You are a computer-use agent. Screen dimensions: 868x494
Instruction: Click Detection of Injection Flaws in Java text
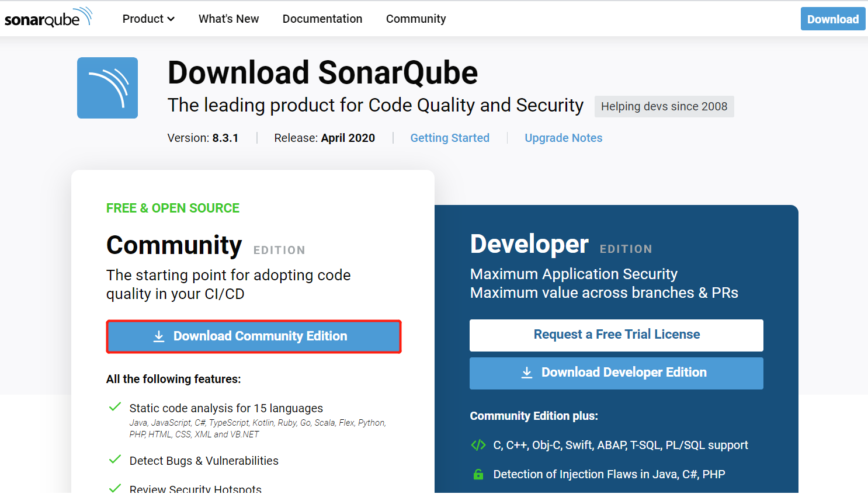point(609,474)
